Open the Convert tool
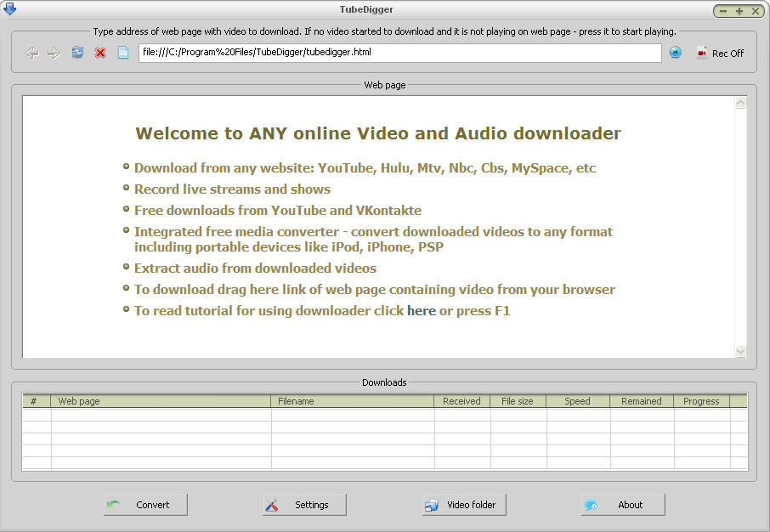770x532 pixels. click(x=145, y=505)
